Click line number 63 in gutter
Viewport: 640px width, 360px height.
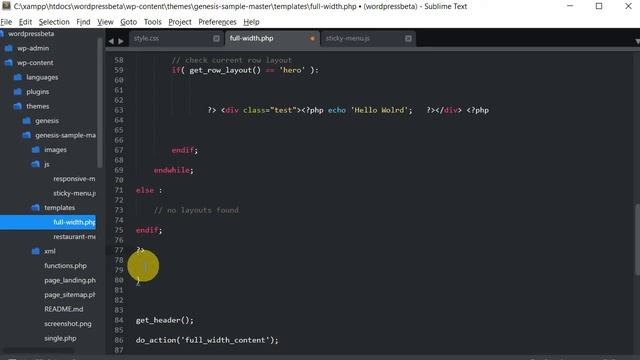119,110
